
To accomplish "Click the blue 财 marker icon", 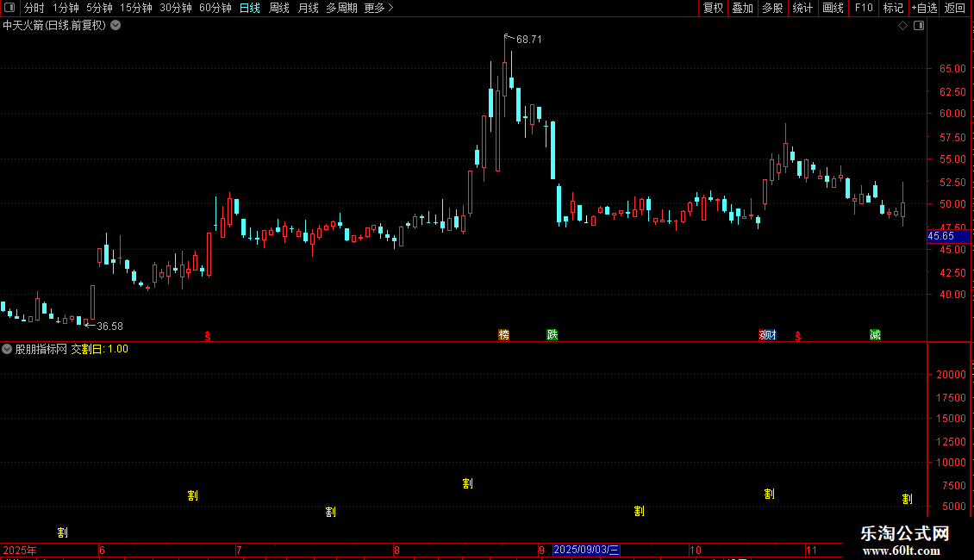I will pos(772,335).
